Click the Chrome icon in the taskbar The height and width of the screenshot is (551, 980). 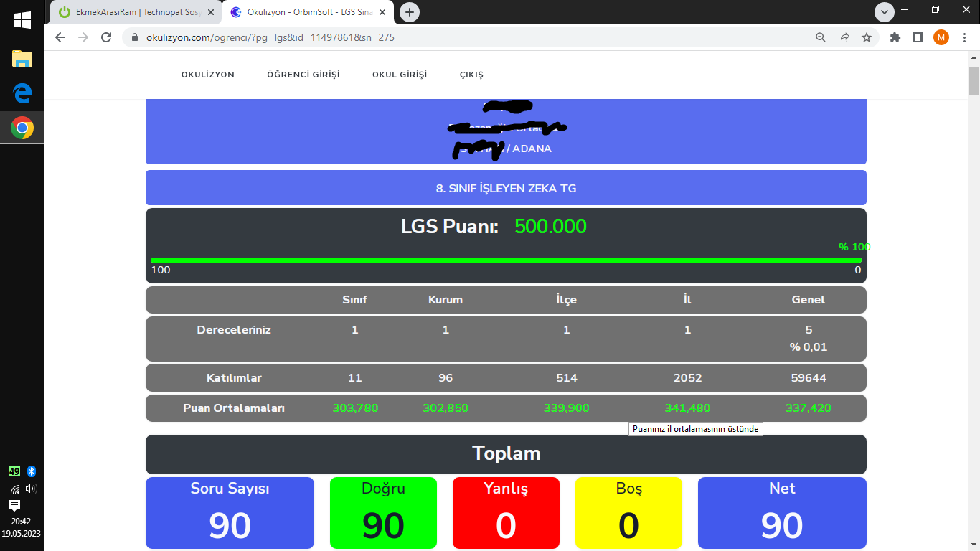[22, 128]
